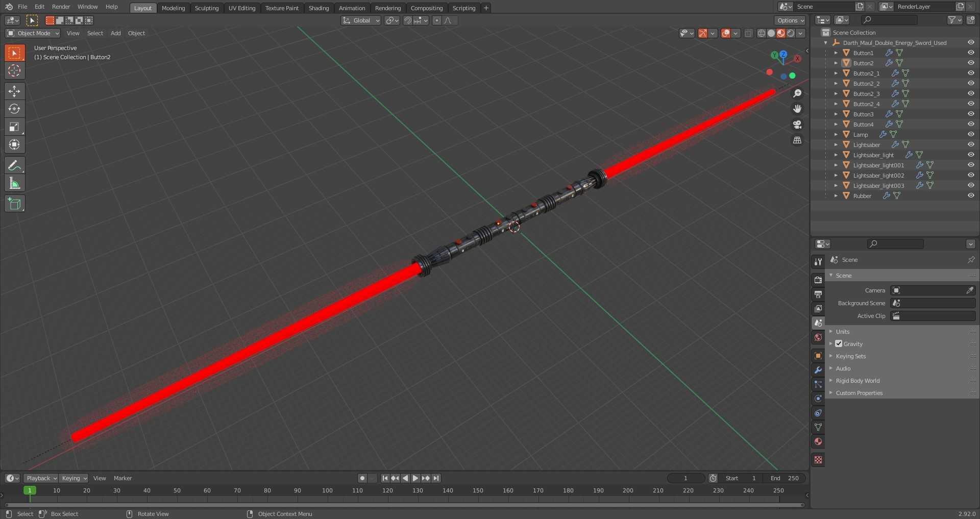The width and height of the screenshot is (980, 519).
Task: Add a new workspace with plus button
Action: tap(486, 8)
